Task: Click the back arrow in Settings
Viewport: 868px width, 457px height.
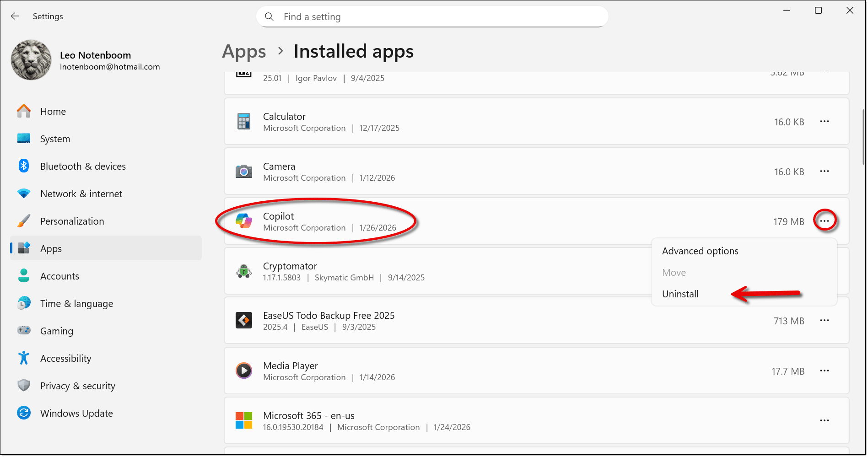Action: [15, 16]
